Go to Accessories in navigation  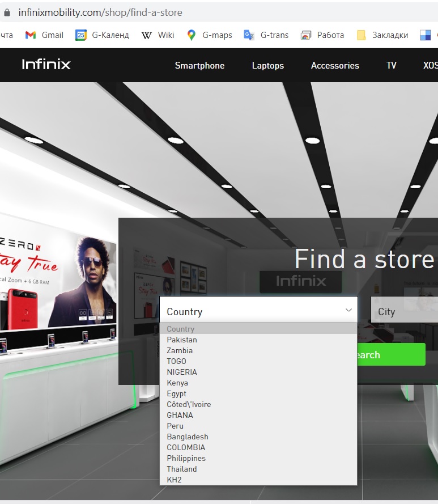click(x=335, y=66)
